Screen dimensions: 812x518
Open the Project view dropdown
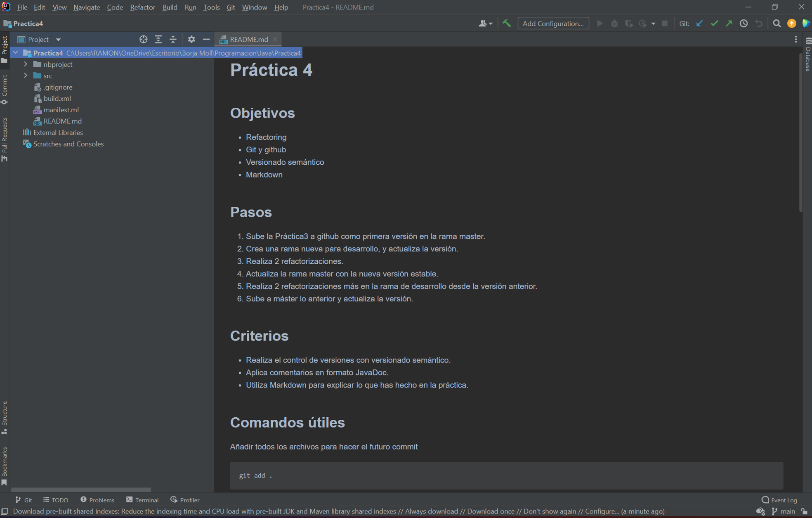(x=58, y=39)
